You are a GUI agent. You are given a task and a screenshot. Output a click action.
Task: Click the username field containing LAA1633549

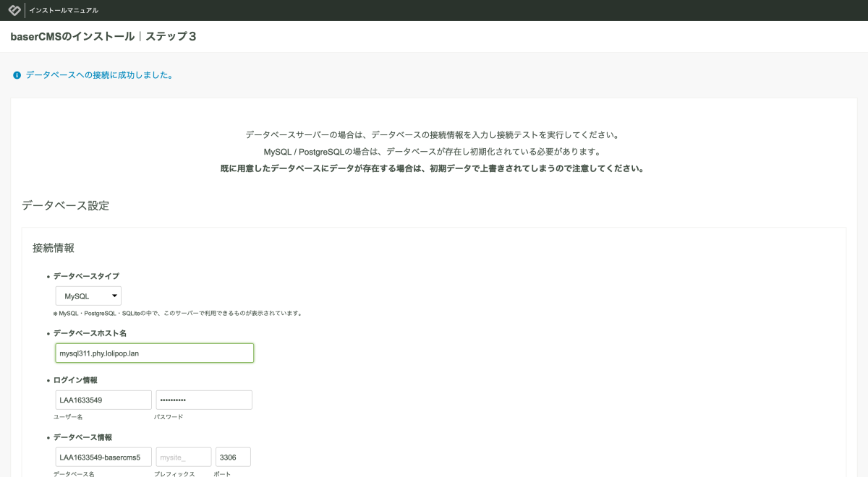pyautogui.click(x=103, y=400)
